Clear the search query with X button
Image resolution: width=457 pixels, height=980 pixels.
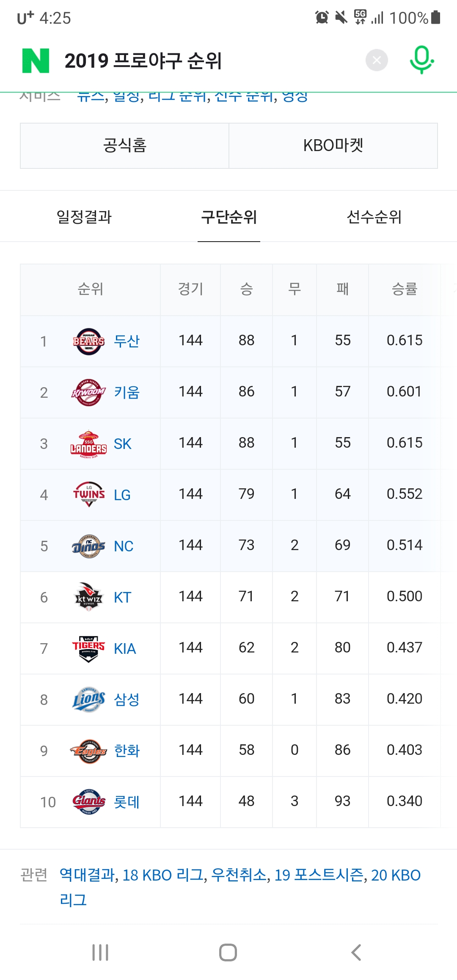pos(377,61)
